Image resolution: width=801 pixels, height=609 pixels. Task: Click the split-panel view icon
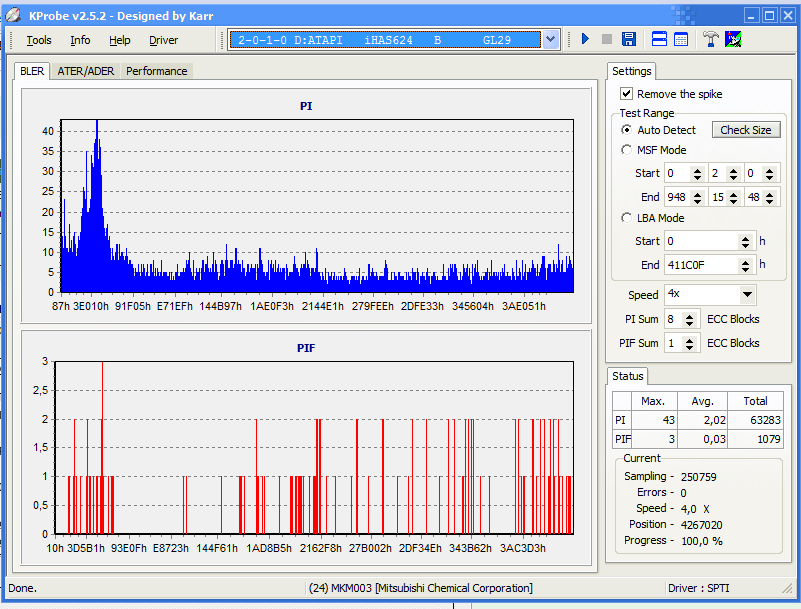coord(659,39)
